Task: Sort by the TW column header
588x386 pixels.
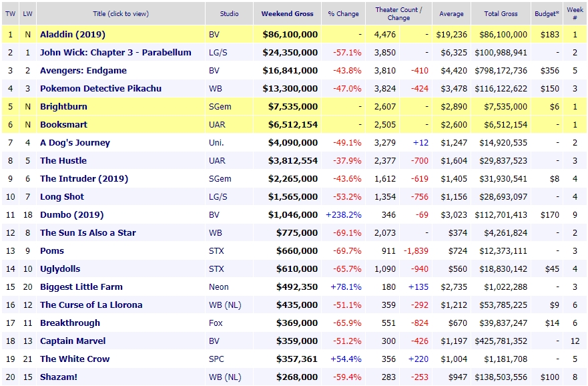Action: 10,13
